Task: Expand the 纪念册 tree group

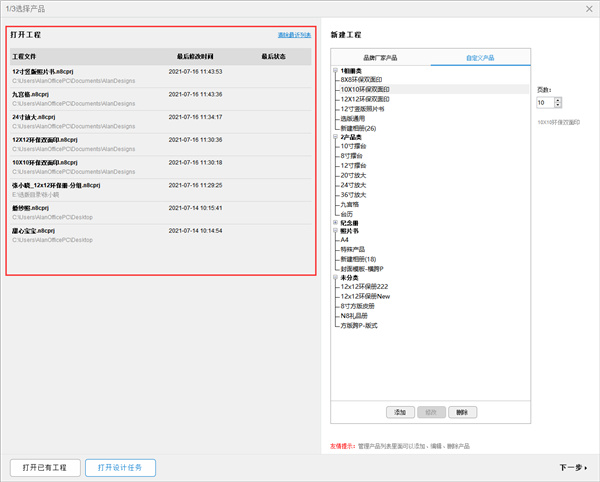Action: coord(335,222)
